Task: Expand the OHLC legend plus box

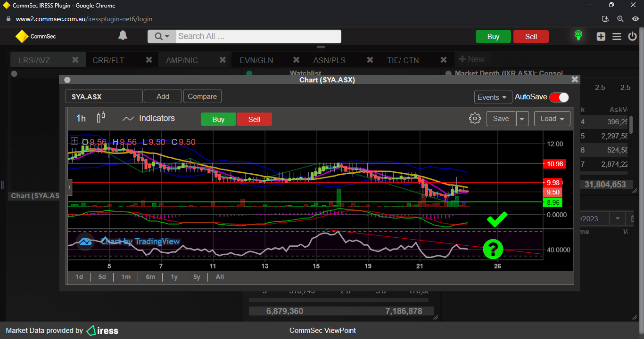Action: pyautogui.click(x=74, y=141)
